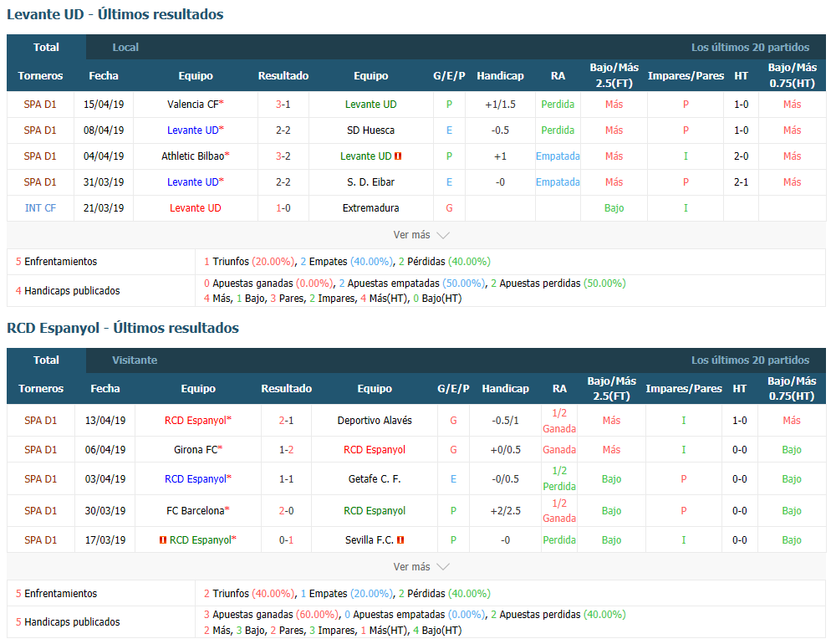
Task: Expand Ver más under the Levante UD table
Action: point(421,235)
